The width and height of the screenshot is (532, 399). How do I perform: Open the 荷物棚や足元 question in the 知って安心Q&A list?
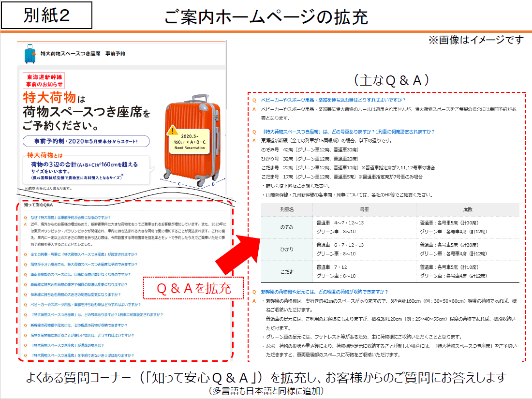point(79,325)
